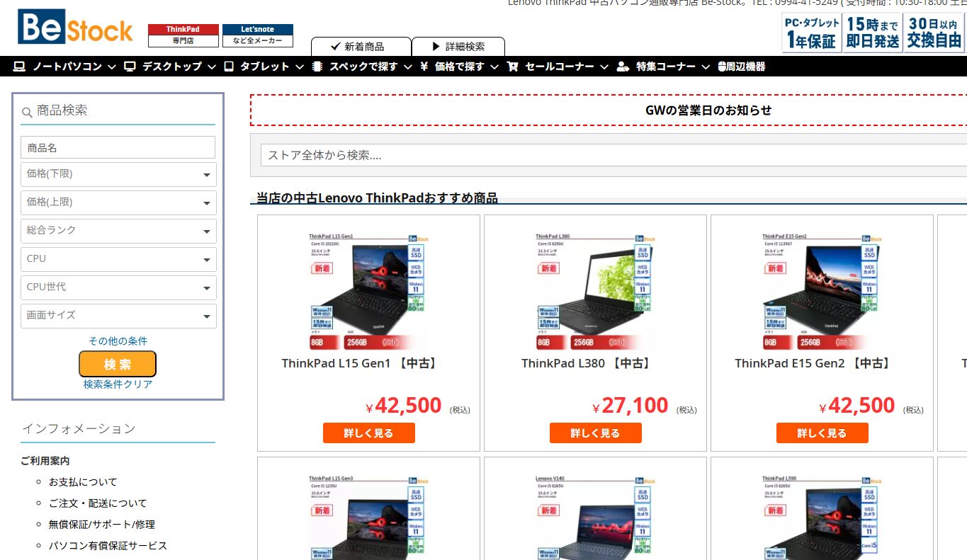The image size is (967, 560).
Task: Click the Be-Stock logo
Action: click(75, 28)
